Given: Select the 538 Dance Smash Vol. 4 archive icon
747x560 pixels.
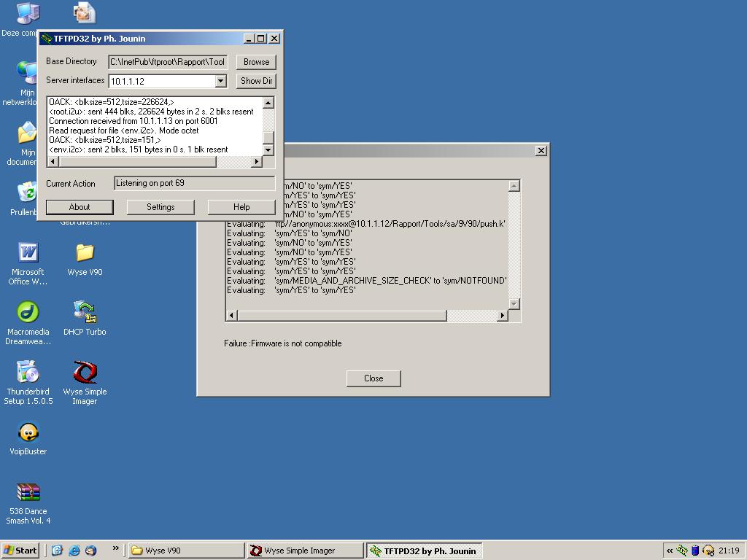Looking at the screenshot, I should coord(28,503).
